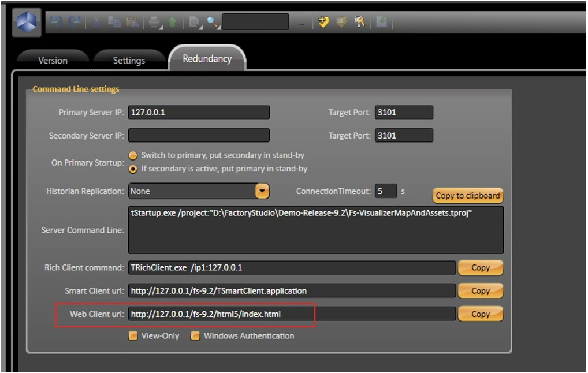This screenshot has width=588, height=373.
Task: Click the 'On Primary Startup:' label
Action: coord(88,163)
